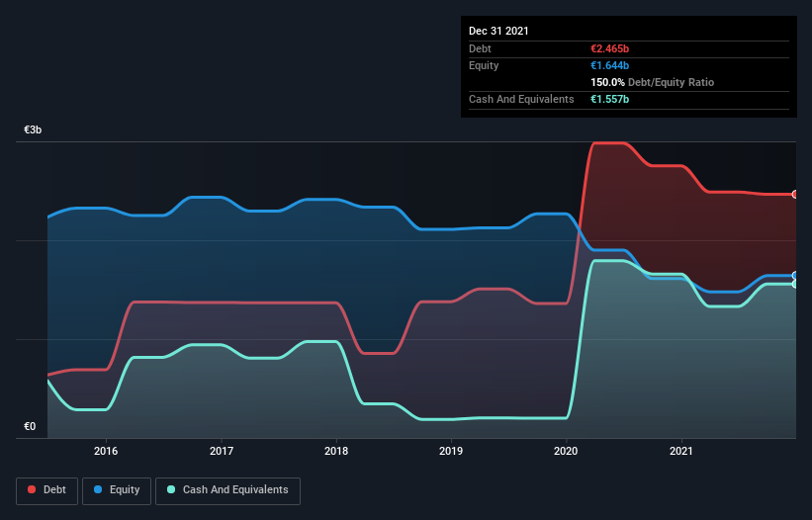
Task: Click the €2.465b Debt value
Action: (609, 48)
